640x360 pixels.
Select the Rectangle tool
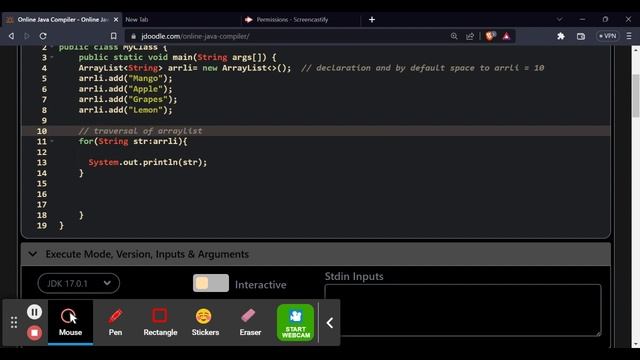tap(160, 322)
